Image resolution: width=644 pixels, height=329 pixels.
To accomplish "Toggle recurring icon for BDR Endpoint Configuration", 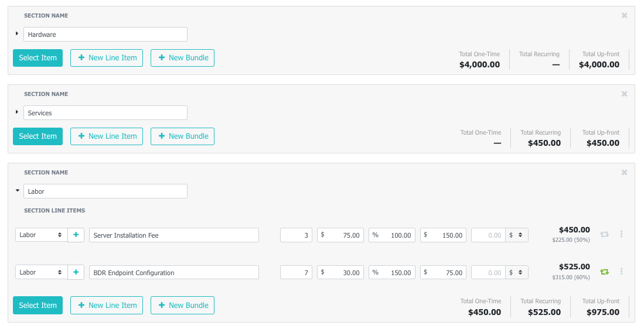I will point(604,272).
